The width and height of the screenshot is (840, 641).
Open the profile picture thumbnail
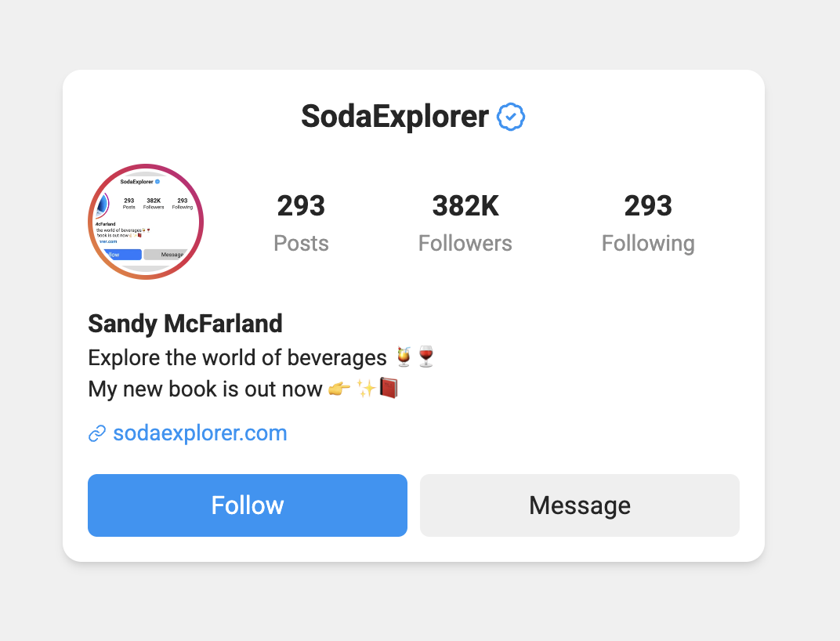pyautogui.click(x=145, y=221)
